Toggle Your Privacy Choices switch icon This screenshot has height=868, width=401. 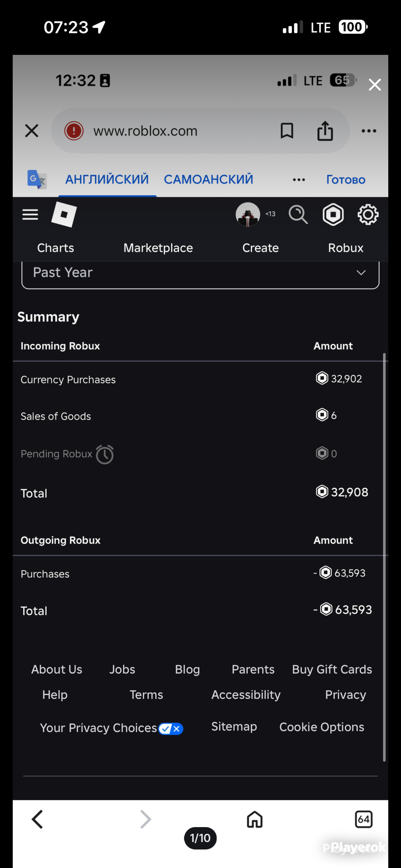pos(171,728)
